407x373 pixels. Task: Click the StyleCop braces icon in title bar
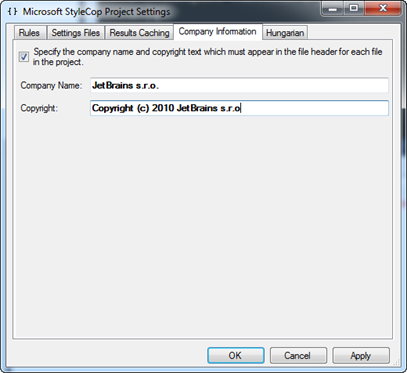pos(12,11)
